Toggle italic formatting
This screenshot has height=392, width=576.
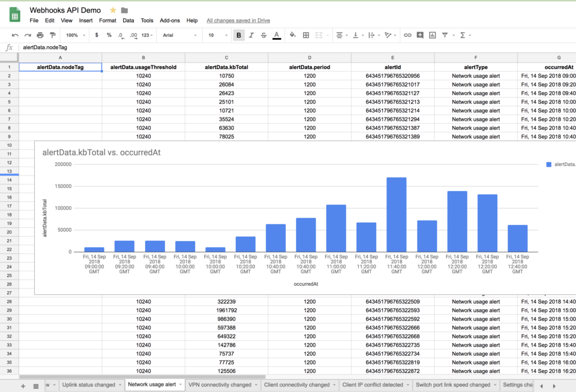251,35
